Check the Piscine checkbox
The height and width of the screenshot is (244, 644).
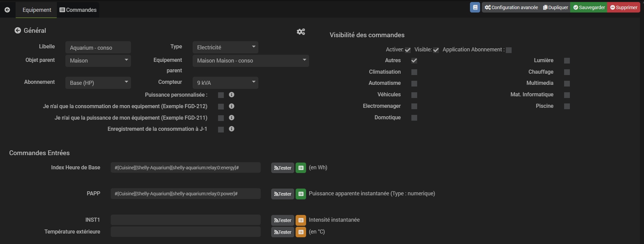[567, 106]
